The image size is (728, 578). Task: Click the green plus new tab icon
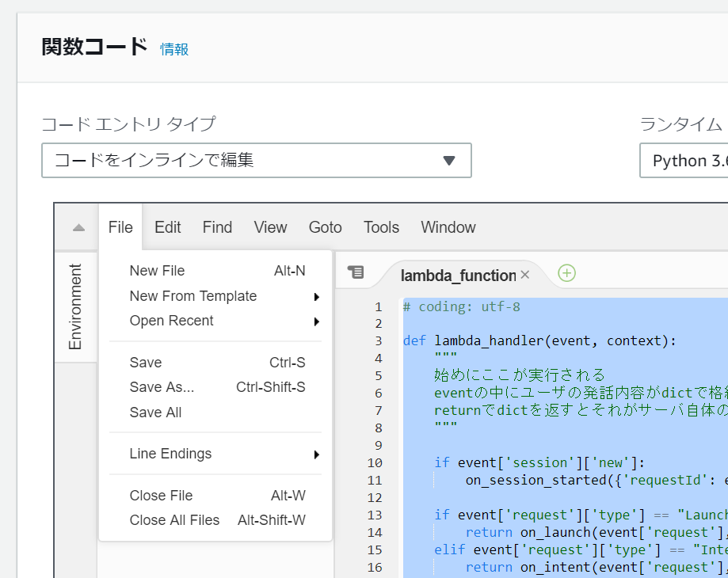(x=566, y=273)
